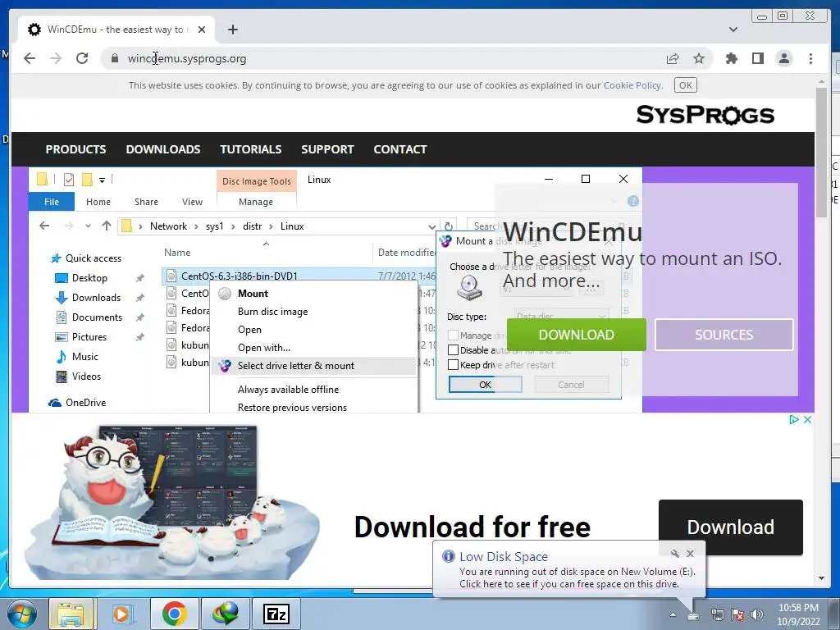Click Cancel in Mount dialog
Image resolution: width=840 pixels, height=630 pixels.
point(571,385)
